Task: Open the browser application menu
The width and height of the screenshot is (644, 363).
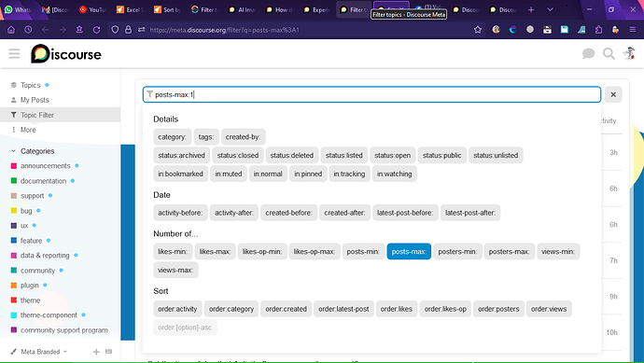Action: pos(633,30)
